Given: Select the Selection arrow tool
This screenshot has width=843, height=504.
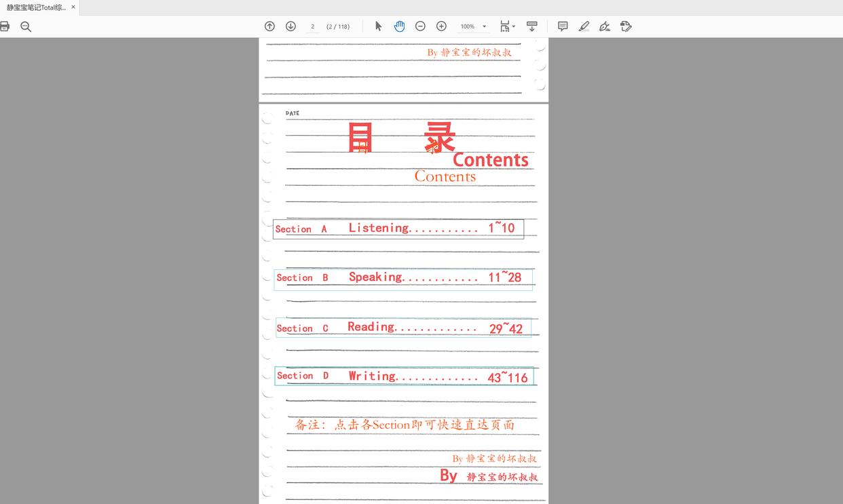Looking at the screenshot, I should tap(378, 26).
